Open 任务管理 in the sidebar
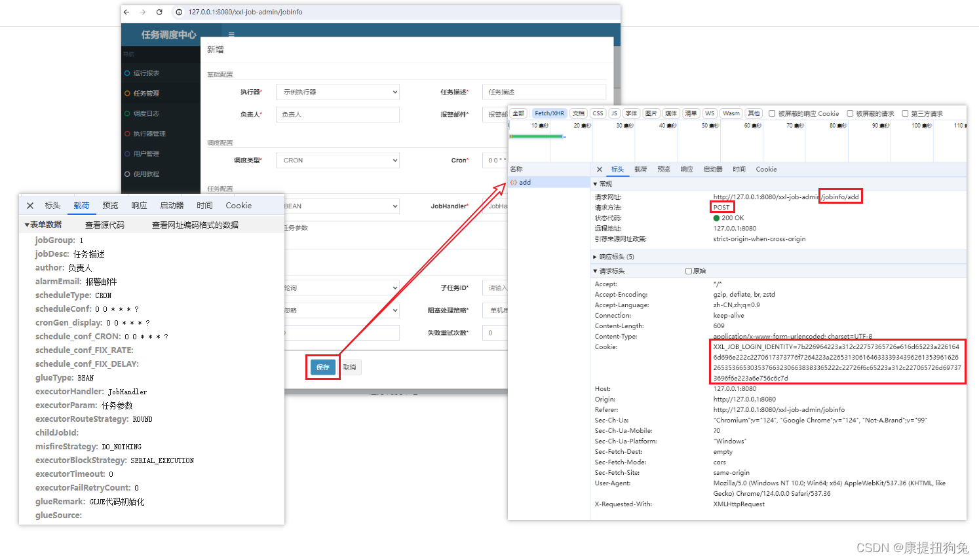Image resolution: width=979 pixels, height=560 pixels. (x=146, y=94)
